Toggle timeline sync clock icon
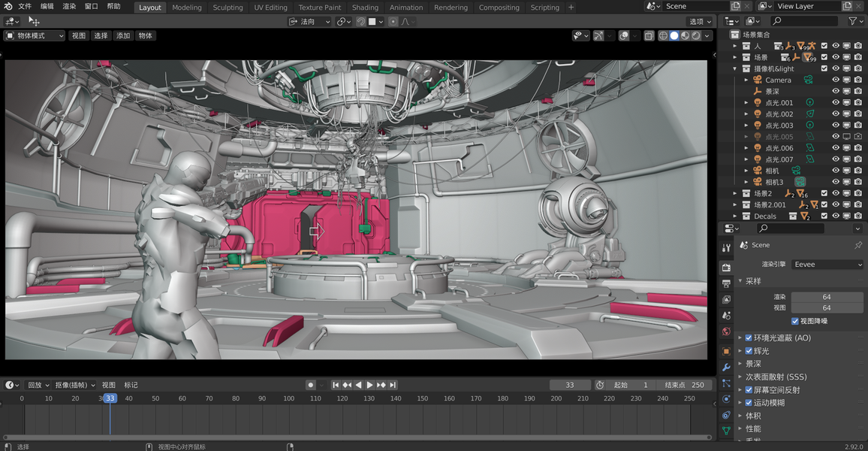Image resolution: width=868 pixels, height=451 pixels. pos(599,385)
